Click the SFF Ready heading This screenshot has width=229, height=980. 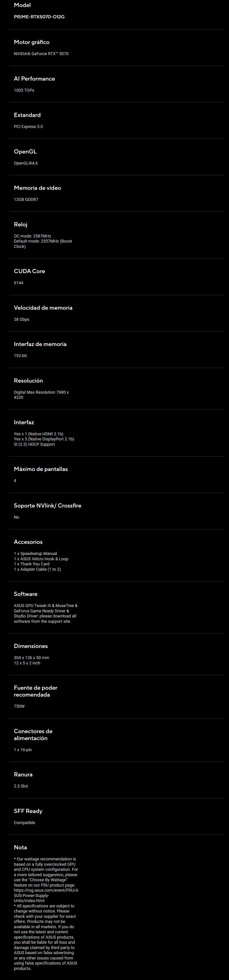click(x=28, y=811)
